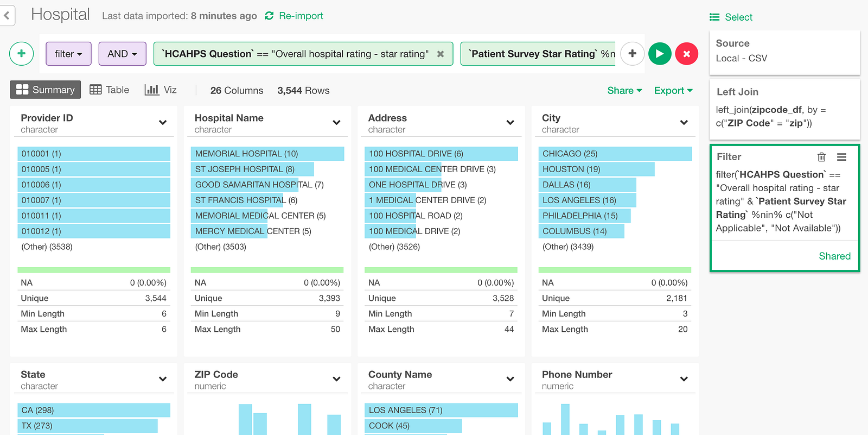
Task: Switch to the Table view tab
Action: 110,90
